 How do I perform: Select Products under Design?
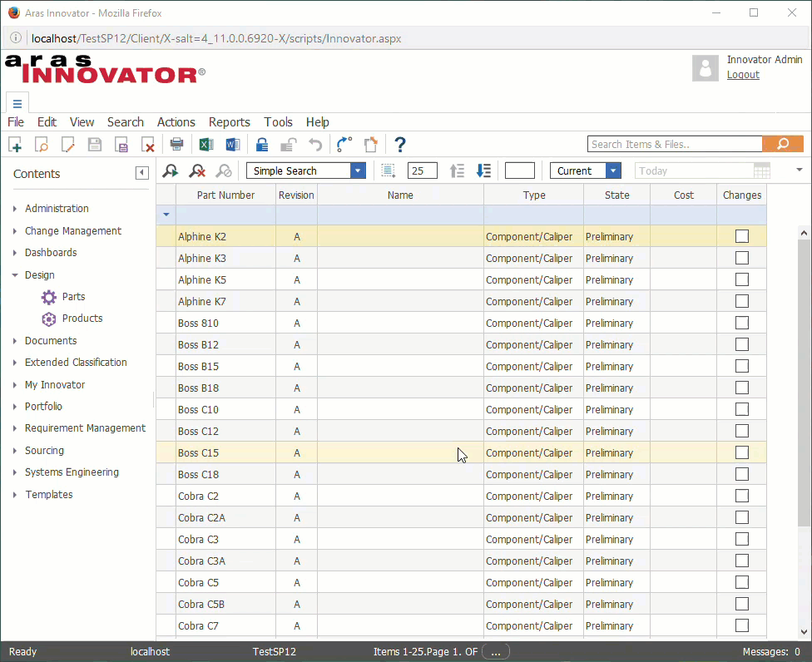pos(82,319)
